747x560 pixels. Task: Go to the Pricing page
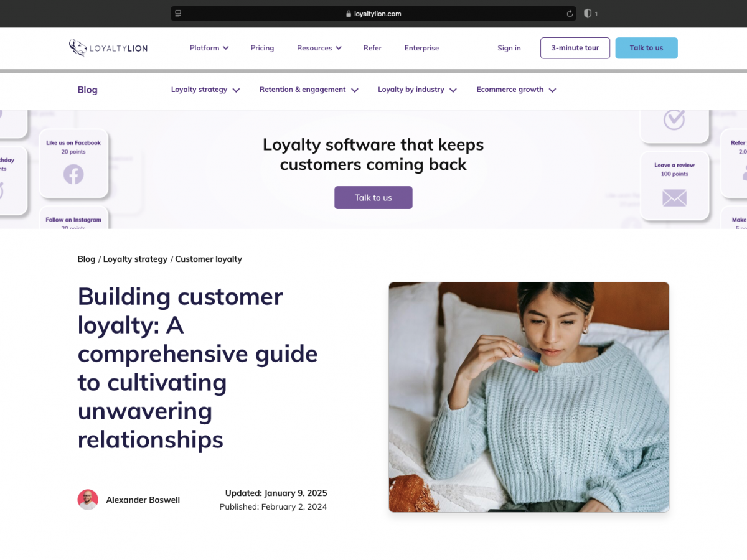262,48
